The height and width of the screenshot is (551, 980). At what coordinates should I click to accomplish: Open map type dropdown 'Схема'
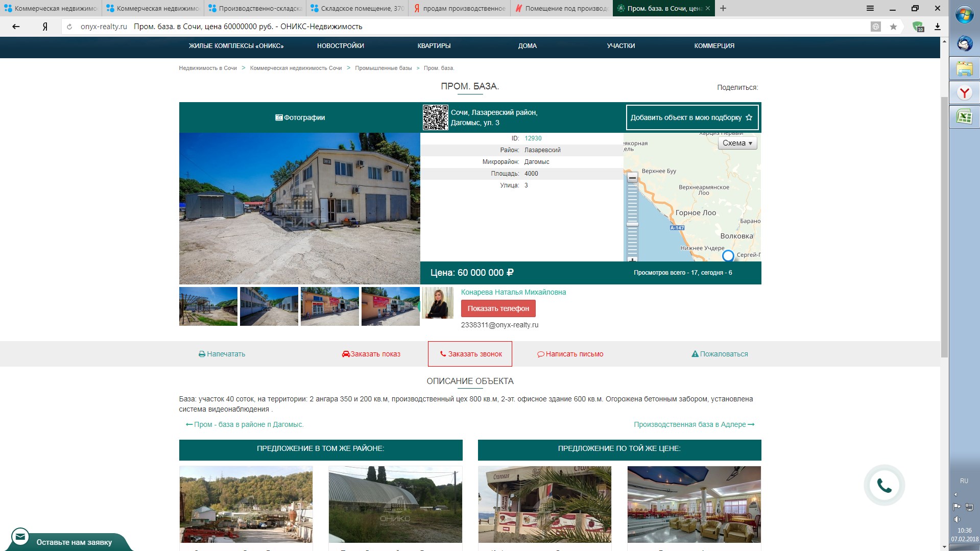[x=737, y=143]
